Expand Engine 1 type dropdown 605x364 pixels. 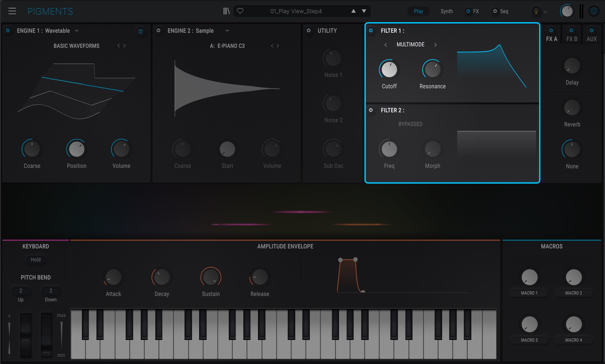(77, 31)
